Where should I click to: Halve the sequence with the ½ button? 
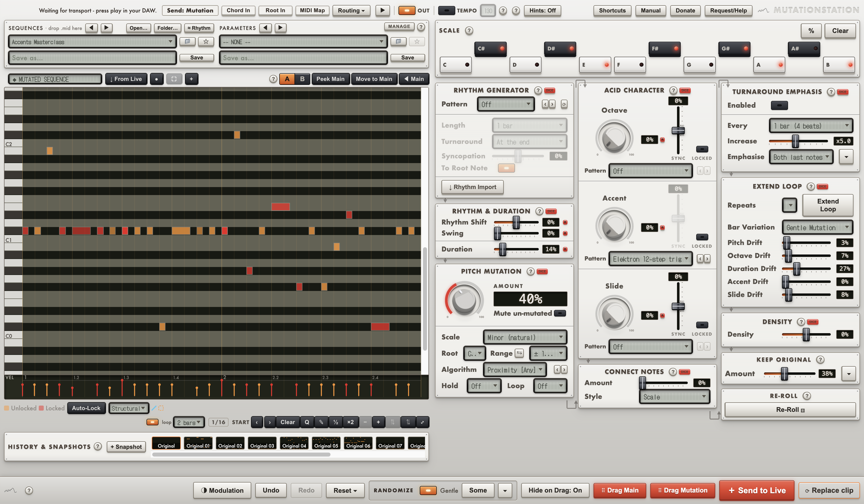point(336,422)
